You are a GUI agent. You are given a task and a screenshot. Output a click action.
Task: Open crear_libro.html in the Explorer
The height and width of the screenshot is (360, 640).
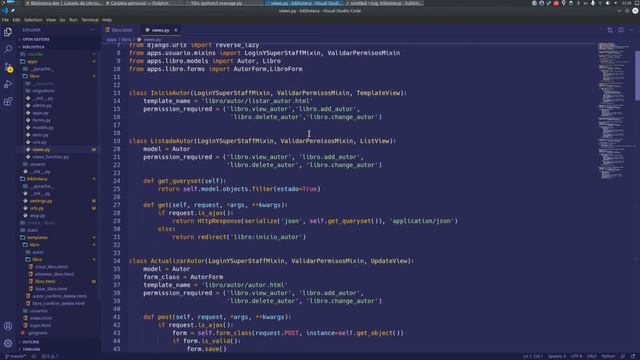pyautogui.click(x=51, y=267)
